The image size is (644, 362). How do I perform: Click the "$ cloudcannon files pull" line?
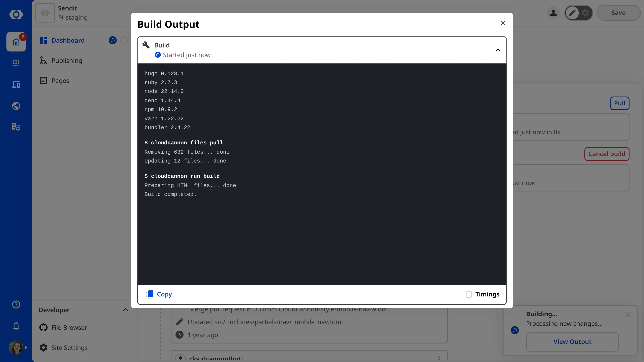(184, 143)
